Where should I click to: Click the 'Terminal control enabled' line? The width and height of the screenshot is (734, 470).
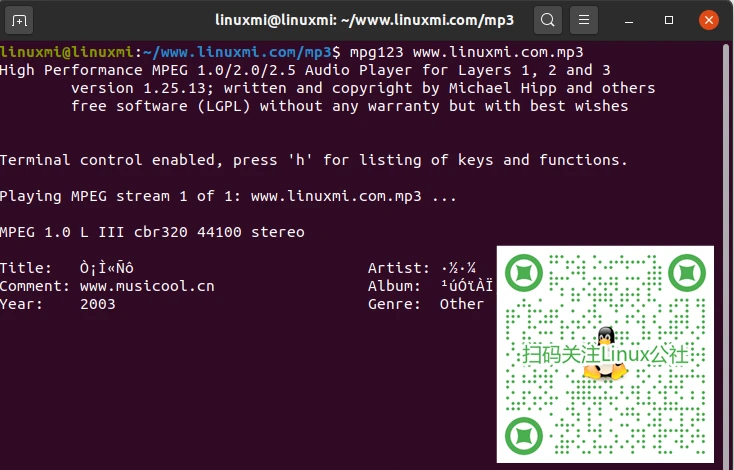(314, 160)
